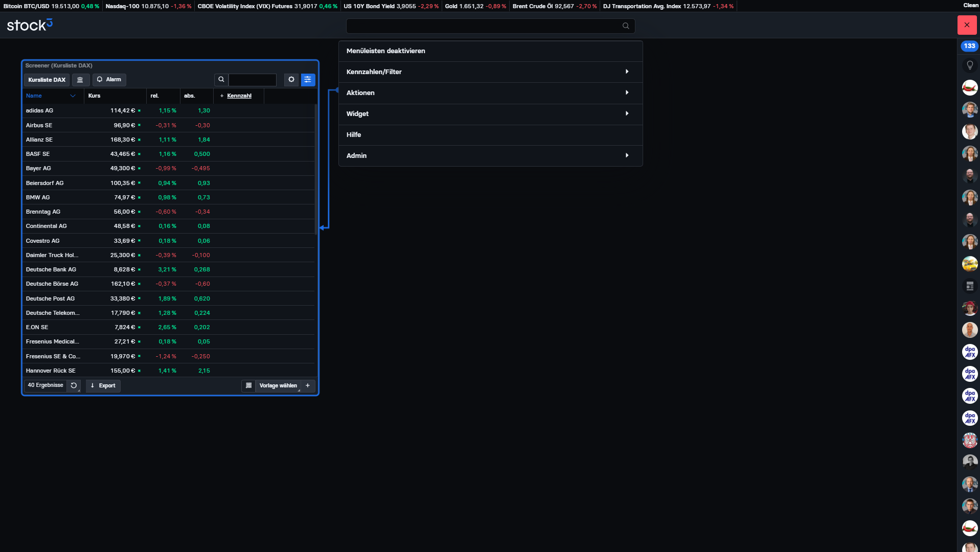Viewport: 980px width, 552px height.
Task: Select Menüleisten deaktivieren menu entry
Action: tap(490, 51)
